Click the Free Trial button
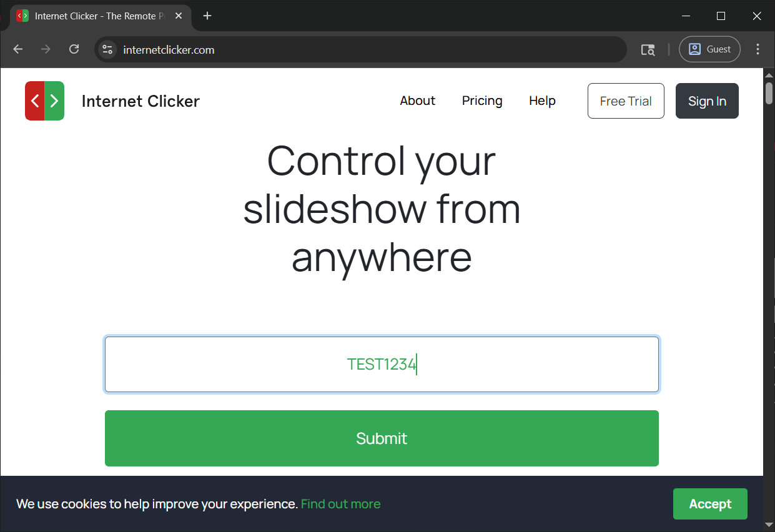Image resolution: width=775 pixels, height=532 pixels. point(625,101)
